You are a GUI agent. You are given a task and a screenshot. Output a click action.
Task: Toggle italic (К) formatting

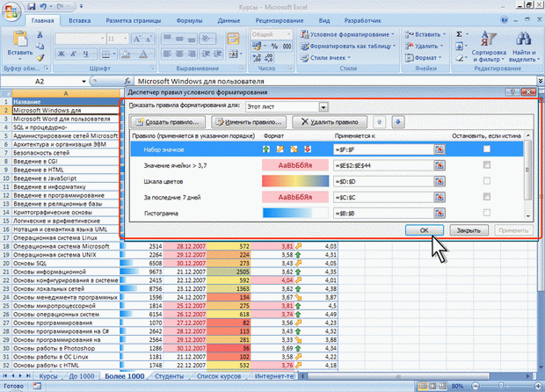pos(73,54)
